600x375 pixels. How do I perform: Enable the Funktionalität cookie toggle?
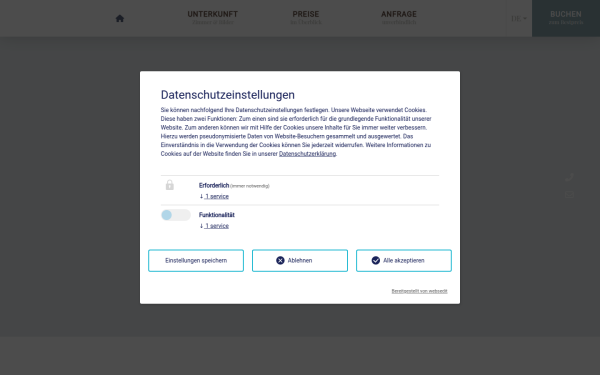click(176, 215)
